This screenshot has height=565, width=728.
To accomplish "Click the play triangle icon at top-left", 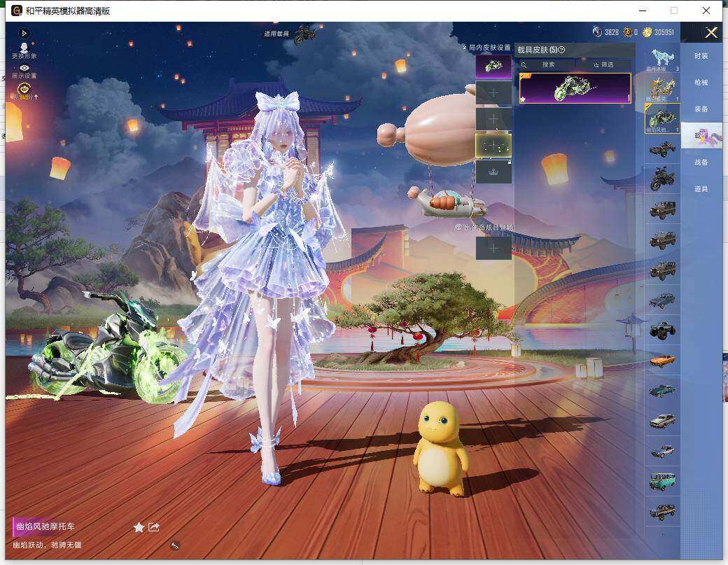I will pyautogui.click(x=24, y=34).
